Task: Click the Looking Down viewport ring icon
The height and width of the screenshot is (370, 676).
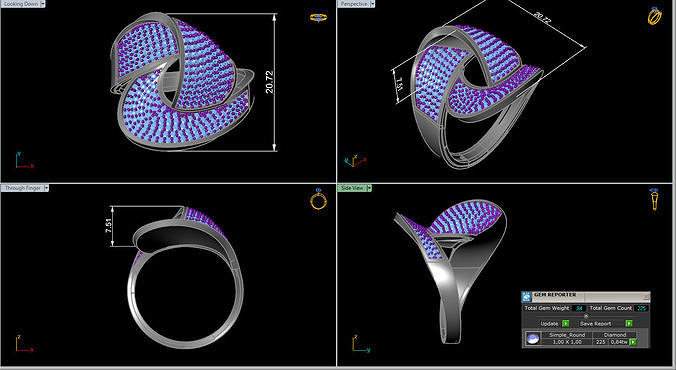Action: [318, 18]
